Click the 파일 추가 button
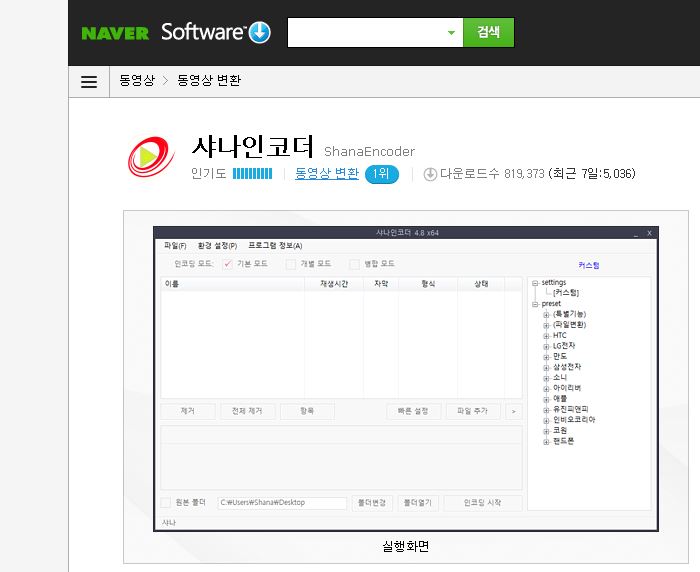Image resolution: width=700 pixels, height=572 pixels. (x=473, y=411)
